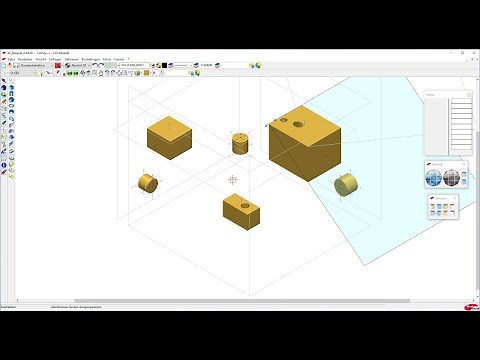Pick the tan material color swatch
The image size is (480, 360).
coord(146,73)
